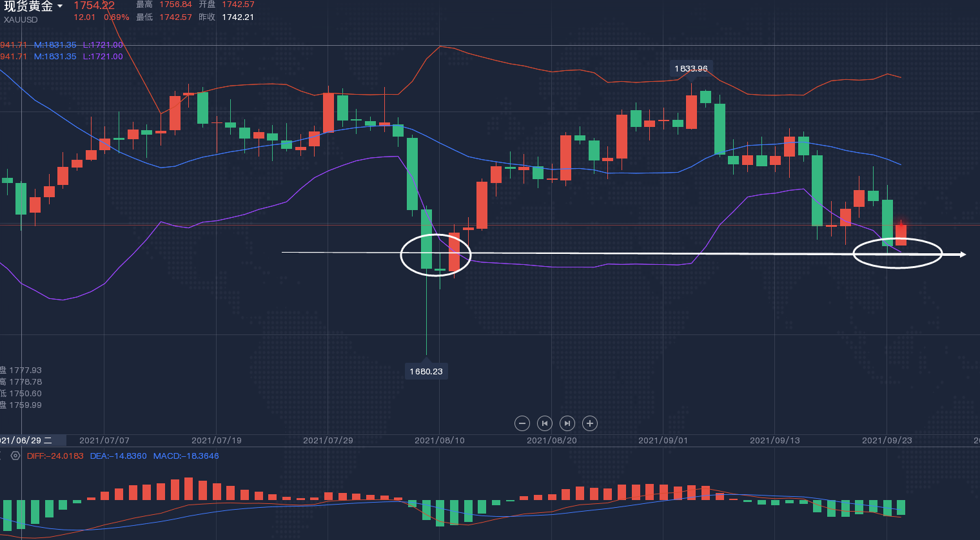Select the 2021/09/01 date on the time axis
Image resolution: width=980 pixels, height=540 pixels.
point(663,441)
